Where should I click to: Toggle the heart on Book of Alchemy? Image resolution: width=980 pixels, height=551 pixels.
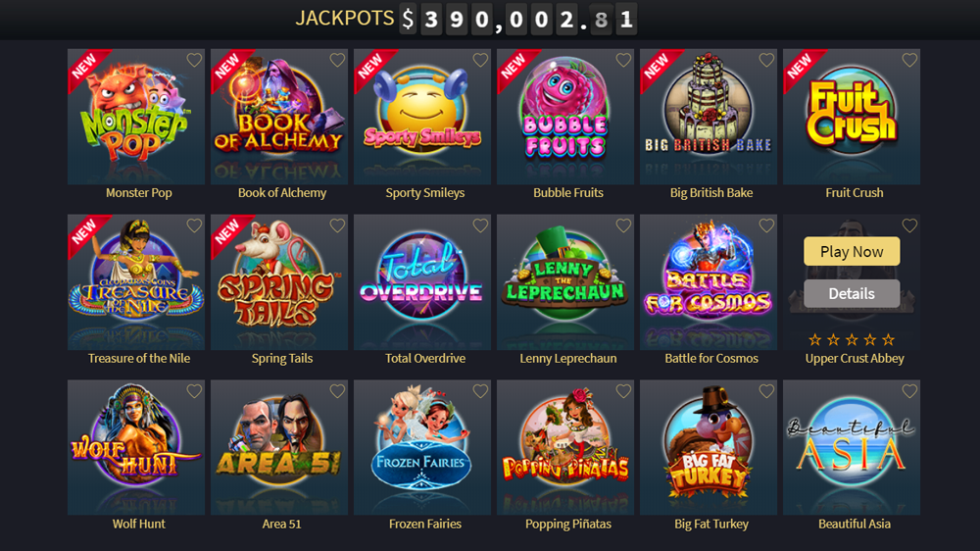337,60
